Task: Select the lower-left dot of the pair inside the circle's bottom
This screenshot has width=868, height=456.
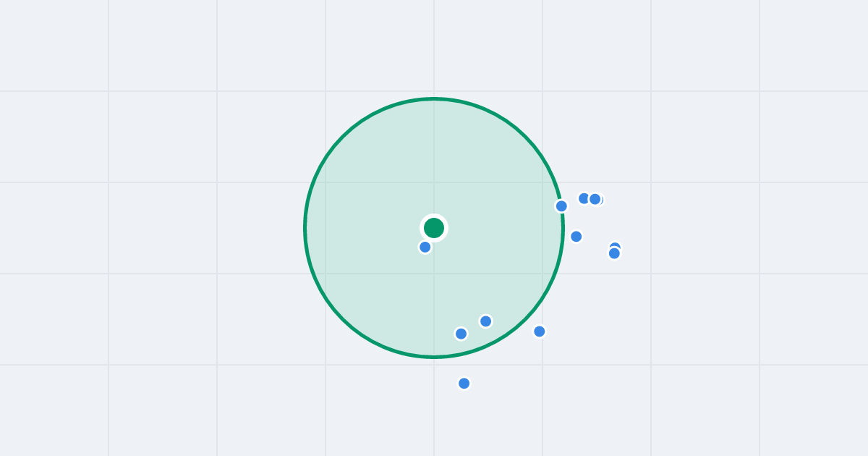Action: 461,334
